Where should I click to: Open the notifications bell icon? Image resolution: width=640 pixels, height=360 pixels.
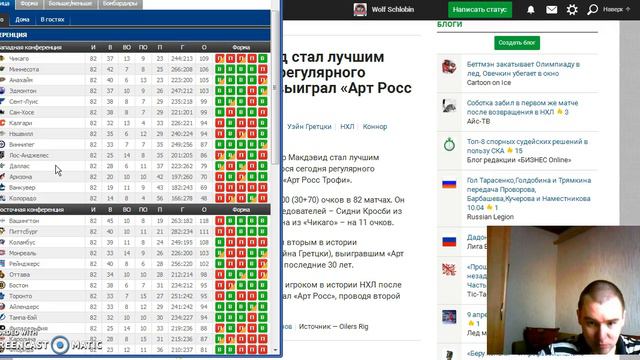(531, 9)
